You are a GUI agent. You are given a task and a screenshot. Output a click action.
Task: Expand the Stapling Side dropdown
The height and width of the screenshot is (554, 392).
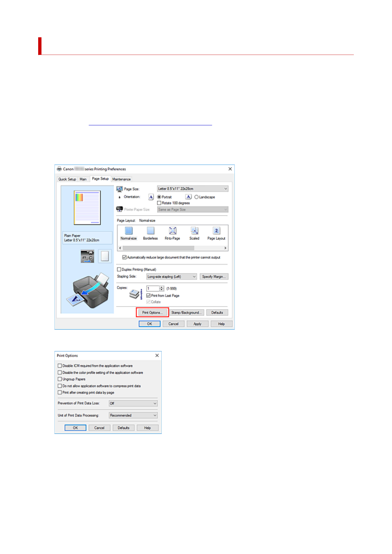(171, 277)
